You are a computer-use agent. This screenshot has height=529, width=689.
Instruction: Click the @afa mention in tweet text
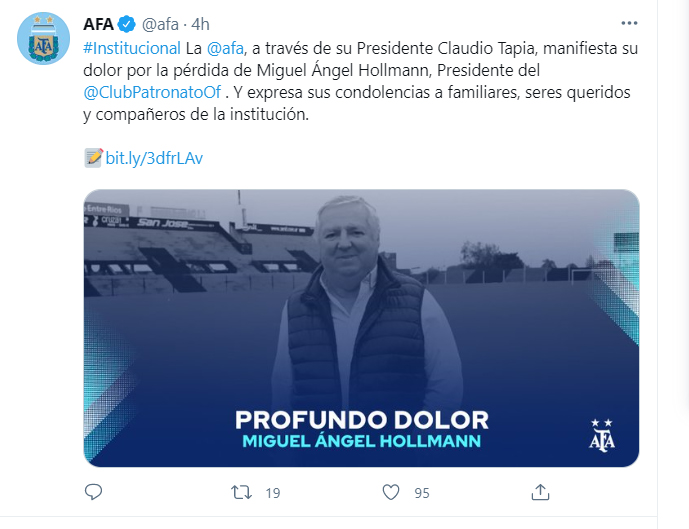click(x=225, y=48)
